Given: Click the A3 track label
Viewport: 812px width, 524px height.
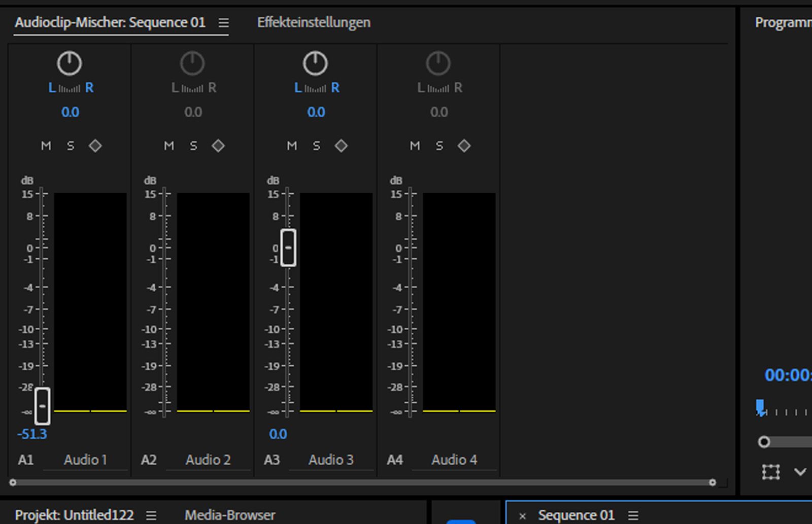Looking at the screenshot, I should (x=272, y=460).
